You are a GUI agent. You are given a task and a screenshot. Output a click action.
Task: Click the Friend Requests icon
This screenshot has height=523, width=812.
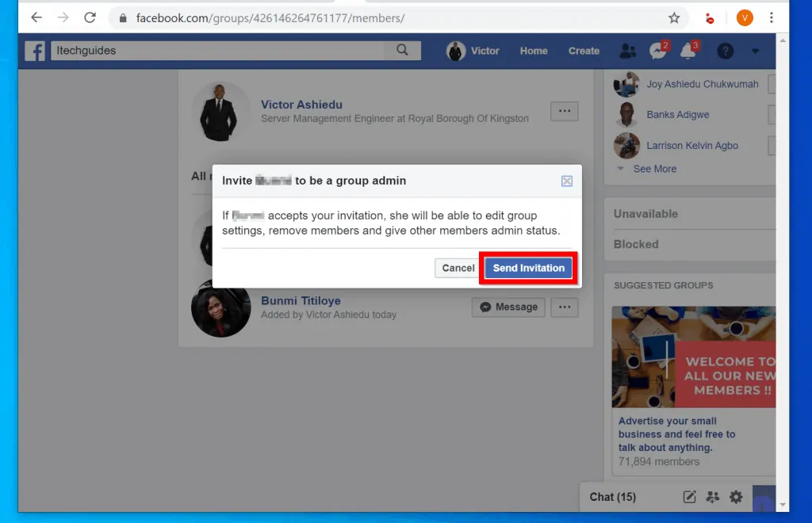[628, 51]
